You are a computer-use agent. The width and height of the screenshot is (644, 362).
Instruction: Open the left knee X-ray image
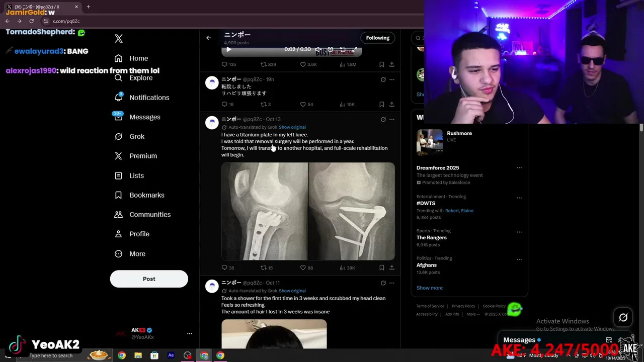[265, 211]
